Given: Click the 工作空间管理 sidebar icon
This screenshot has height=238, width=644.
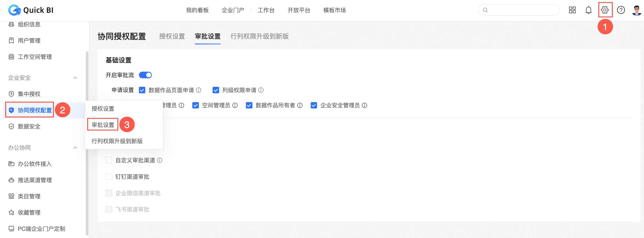Looking at the screenshot, I should pos(11,57).
